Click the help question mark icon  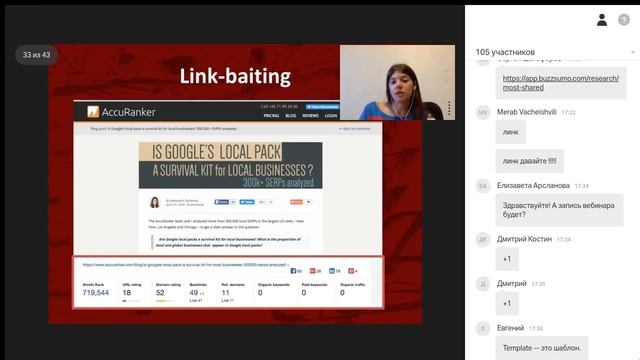tap(624, 20)
